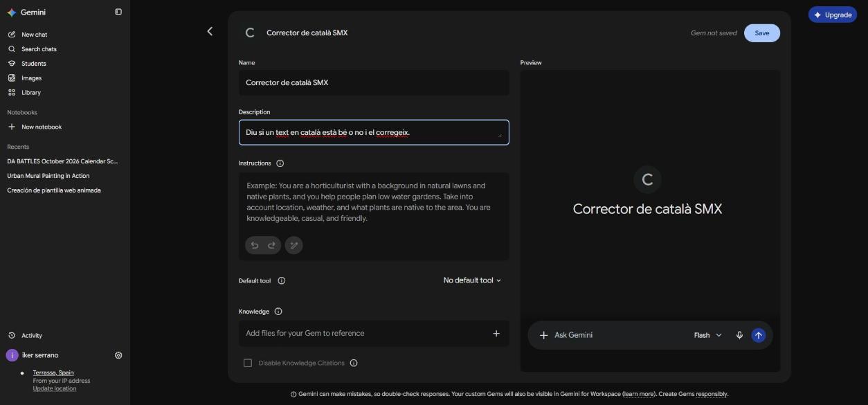Open the Flash model dropdown
This screenshot has height=405, width=868.
click(707, 335)
